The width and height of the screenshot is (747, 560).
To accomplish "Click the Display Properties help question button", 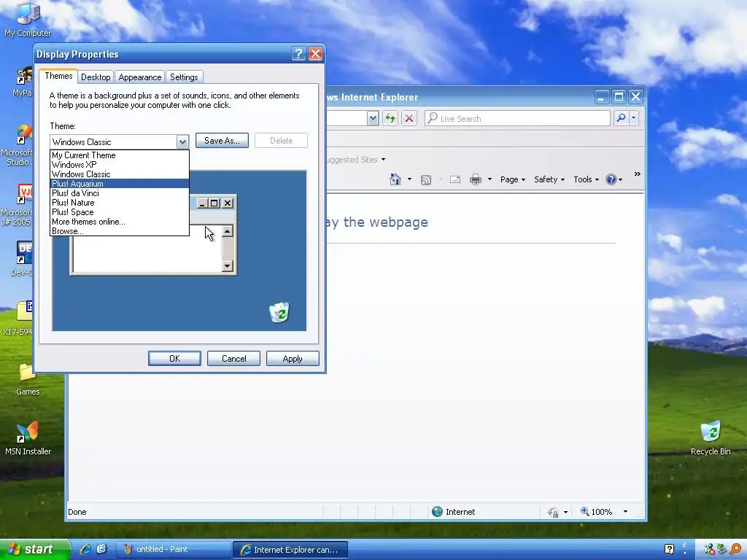I will [298, 54].
